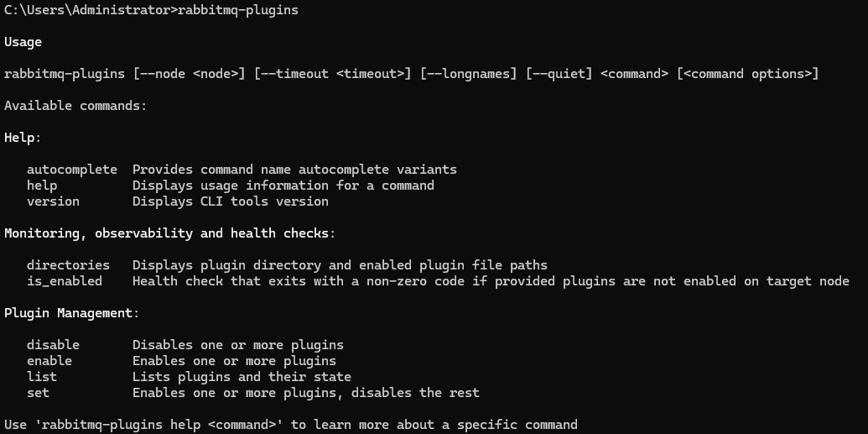Screen dimensions: 868x434
Task: Click the "version" command name
Action: 53,201
